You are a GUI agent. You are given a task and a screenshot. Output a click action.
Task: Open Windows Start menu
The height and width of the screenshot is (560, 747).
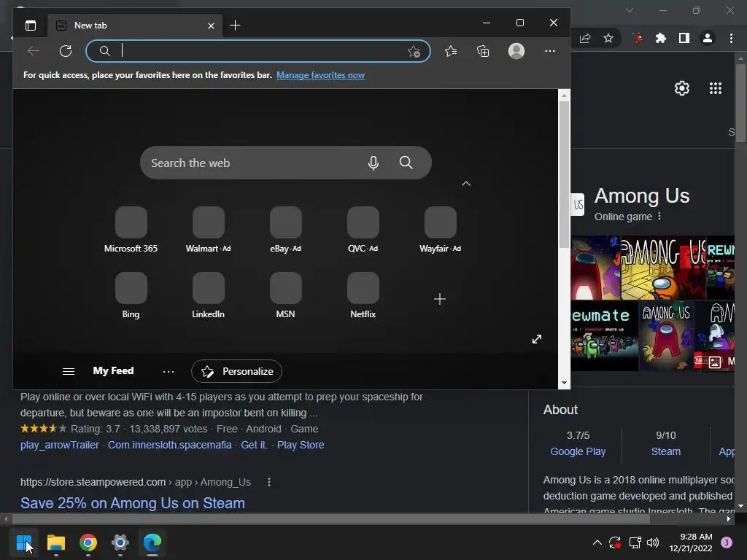[x=24, y=542]
